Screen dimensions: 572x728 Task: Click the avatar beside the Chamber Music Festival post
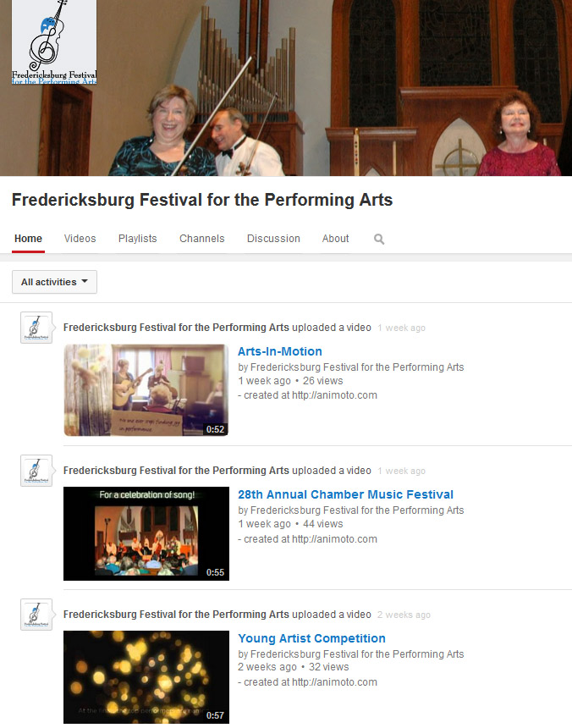(x=36, y=471)
